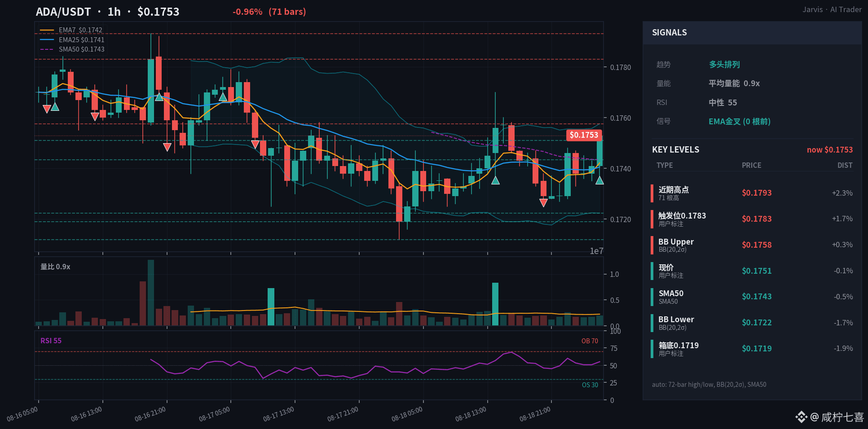Image resolution: width=868 pixels, height=429 pixels.
Task: Click the 平均量能 0.9x volume value
Action: (734, 83)
